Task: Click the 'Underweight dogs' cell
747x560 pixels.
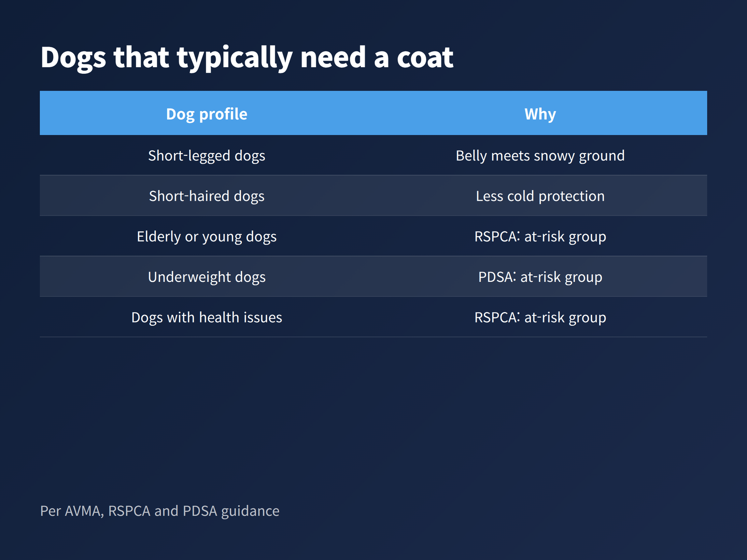Action: 207,277
